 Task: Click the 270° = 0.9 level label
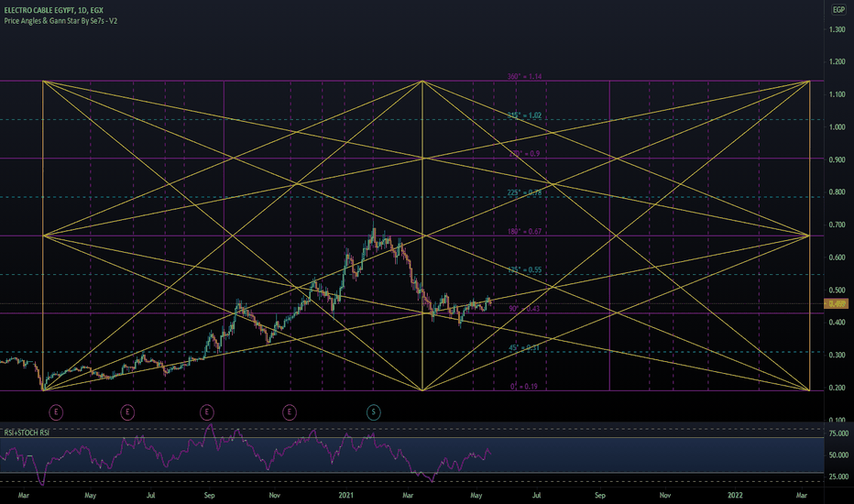point(524,154)
